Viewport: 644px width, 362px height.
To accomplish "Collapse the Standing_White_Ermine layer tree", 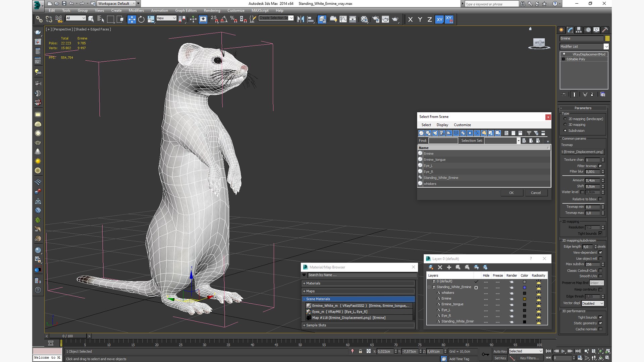I will pyautogui.click(x=429, y=287).
